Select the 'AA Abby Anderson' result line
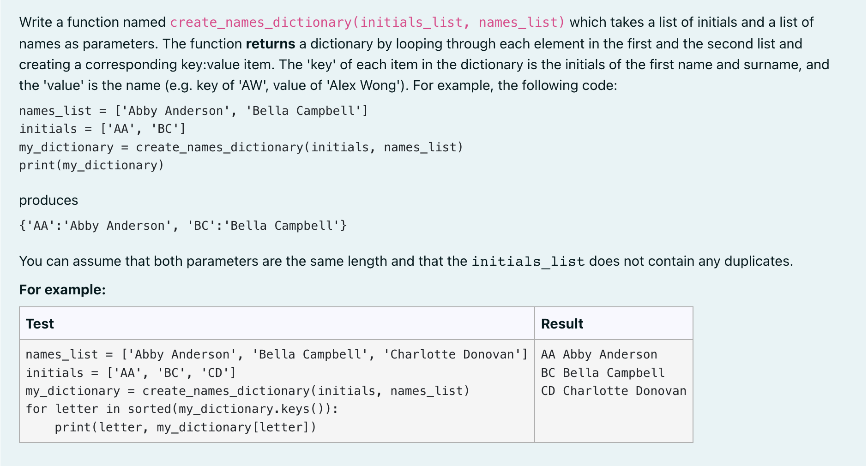Screen dimensions: 868x466 (598, 354)
